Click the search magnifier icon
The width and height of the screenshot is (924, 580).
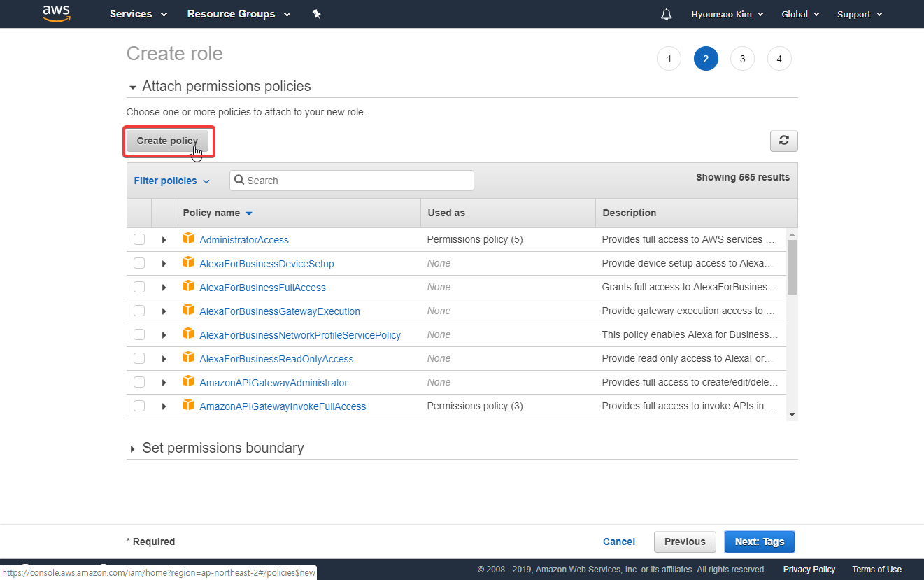click(239, 180)
